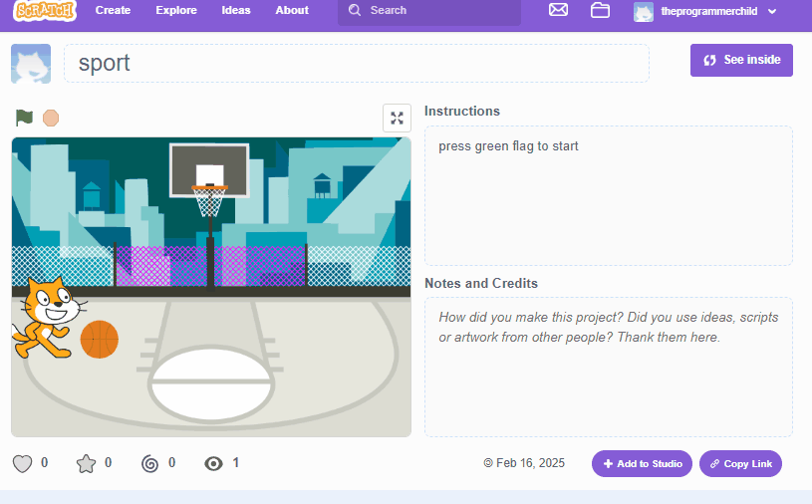Screen dimensions: 812x504
Task: Click the Instructions heading
Action: (462, 112)
